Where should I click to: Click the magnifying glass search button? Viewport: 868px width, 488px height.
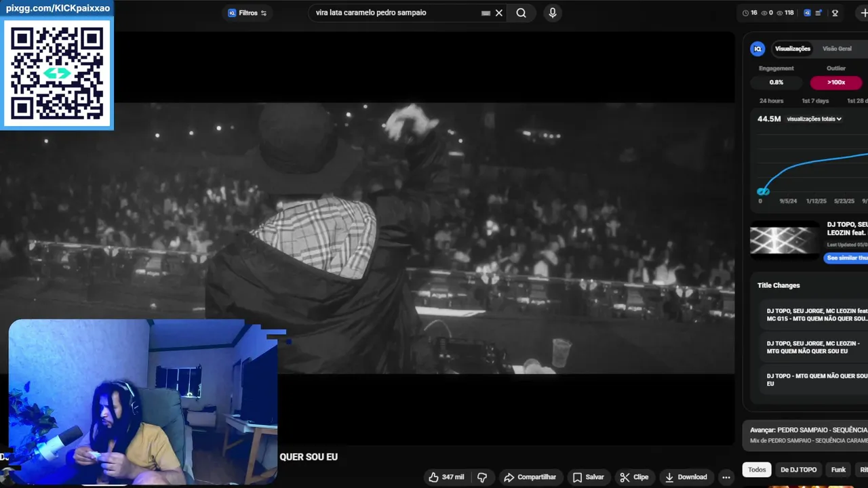tap(521, 13)
